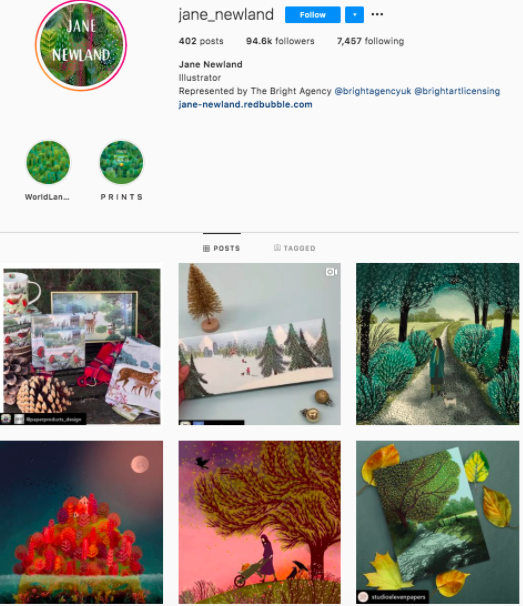Open the WorldLan... story highlight
The height and width of the screenshot is (606, 523).
click(x=48, y=162)
